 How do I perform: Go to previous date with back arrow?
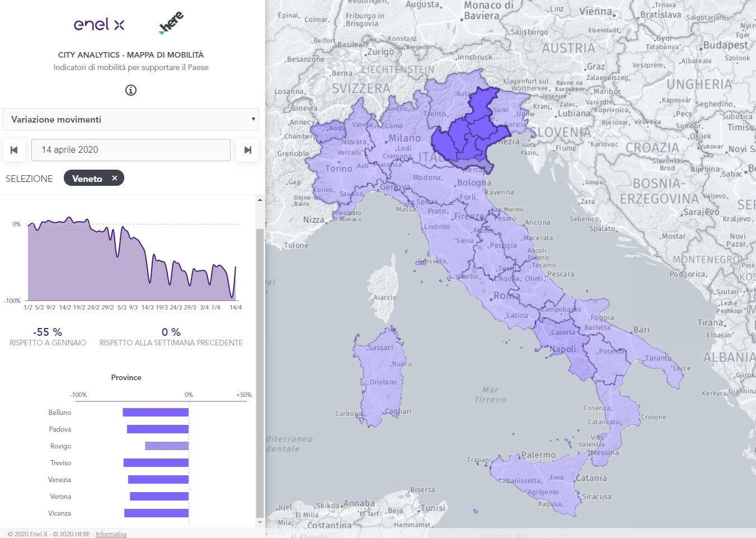click(x=15, y=150)
